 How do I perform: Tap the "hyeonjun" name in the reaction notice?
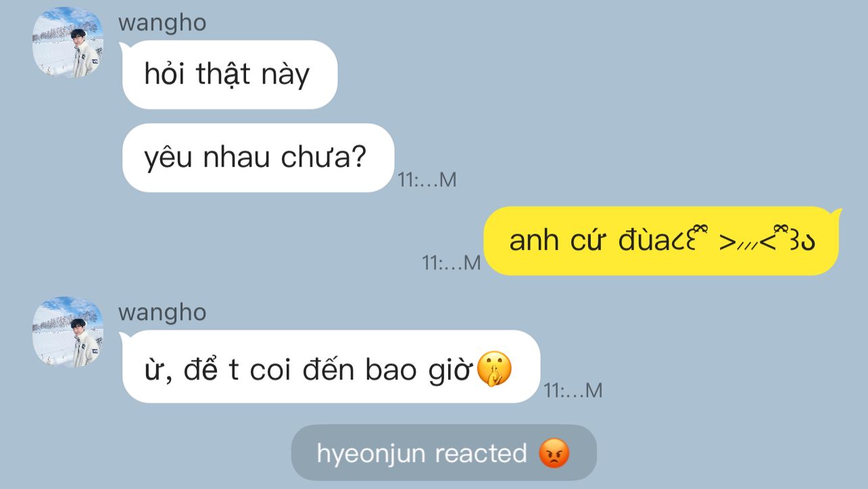coord(372,454)
